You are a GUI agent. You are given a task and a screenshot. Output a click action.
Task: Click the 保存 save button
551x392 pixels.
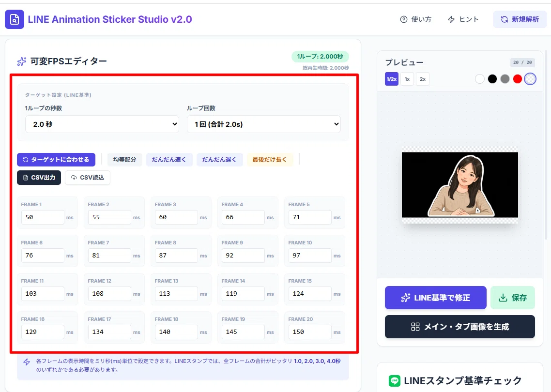[x=513, y=298]
